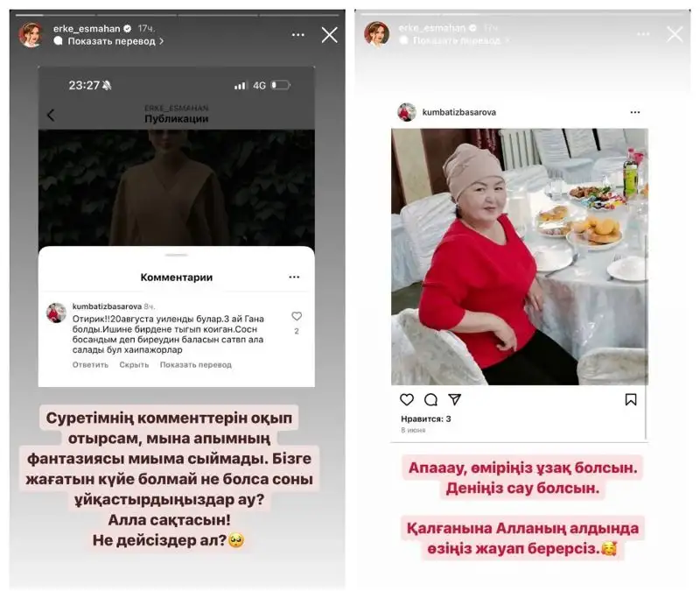The height and width of the screenshot is (598, 700).
Task: Expand Показать перевод on left story
Action: [x=108, y=41]
